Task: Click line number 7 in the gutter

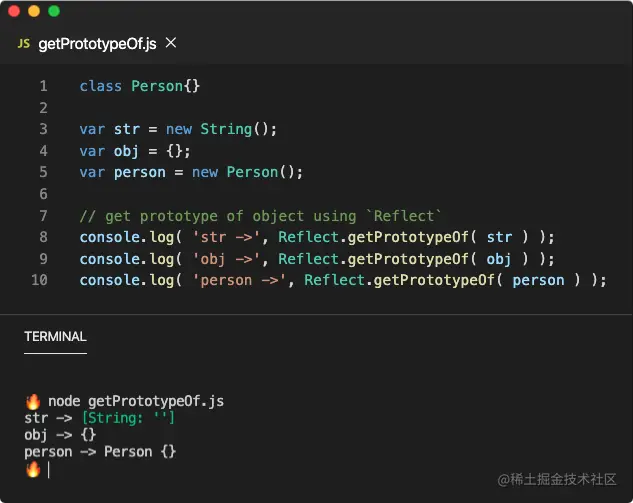Action: pyautogui.click(x=44, y=216)
